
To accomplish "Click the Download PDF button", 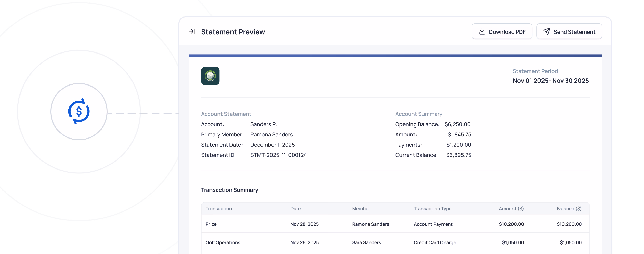I will point(502,31).
